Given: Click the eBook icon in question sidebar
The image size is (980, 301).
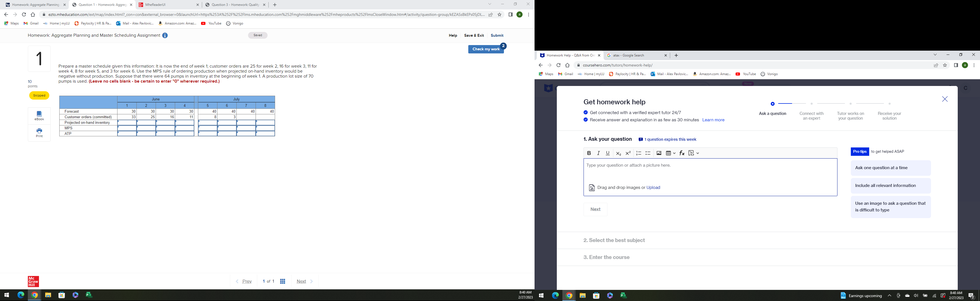Looking at the screenshot, I should tap(39, 115).
